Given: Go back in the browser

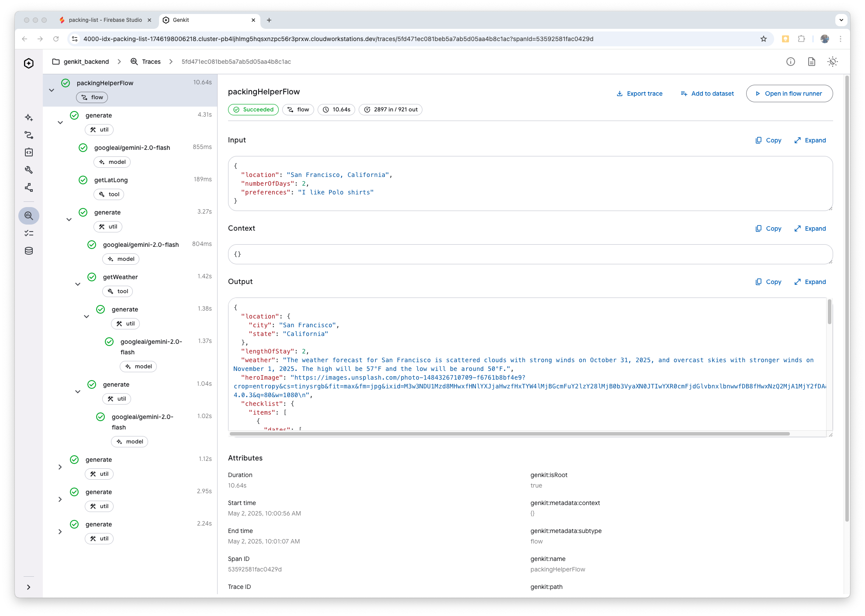Looking at the screenshot, I should point(24,39).
